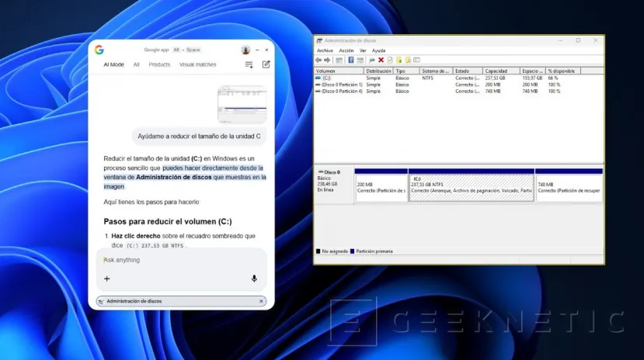The image size is (644, 360).
Task: Click the last toolbar icon (settings view)
Action: click(x=417, y=61)
